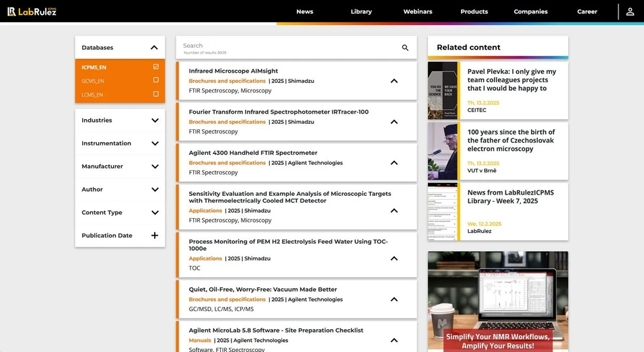
Task: Open the user account icon
Action: coord(630,11)
